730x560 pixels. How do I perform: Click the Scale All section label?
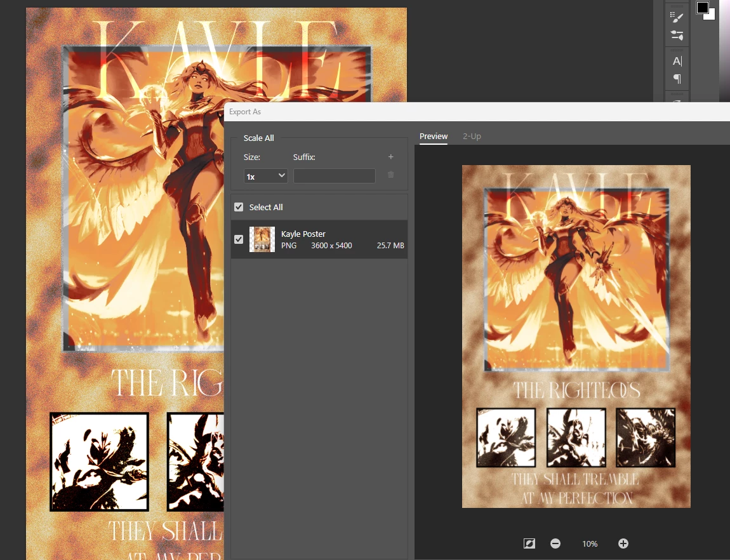pyautogui.click(x=258, y=138)
